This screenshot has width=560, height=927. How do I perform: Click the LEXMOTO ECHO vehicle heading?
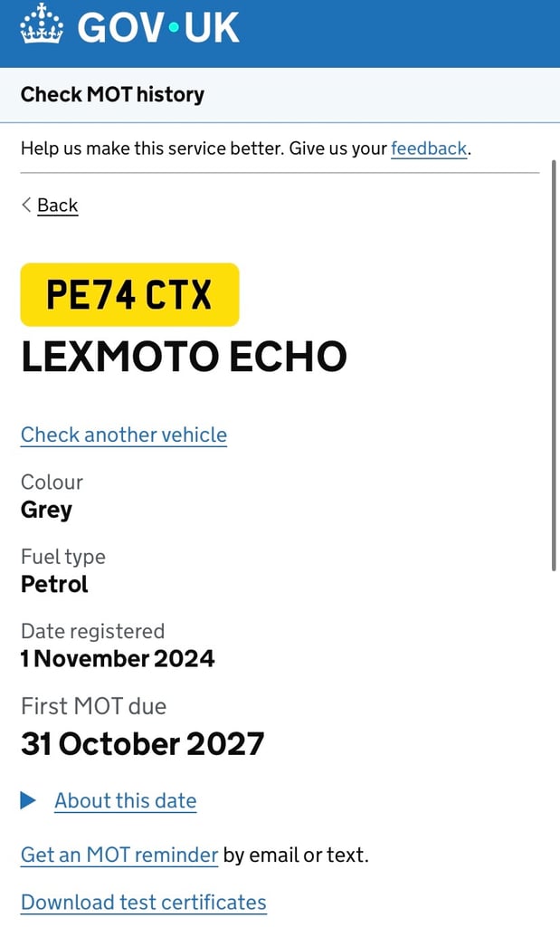click(184, 358)
